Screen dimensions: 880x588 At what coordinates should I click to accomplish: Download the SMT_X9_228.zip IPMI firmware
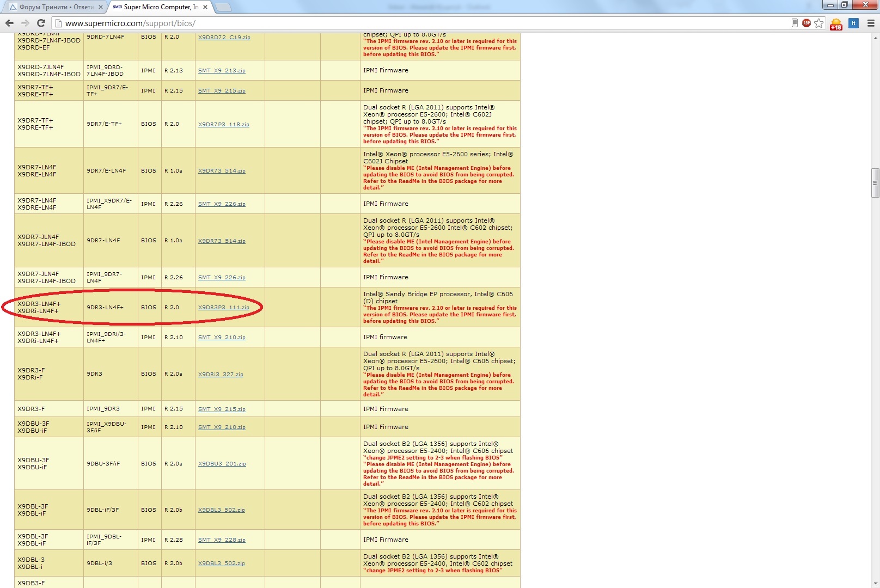tap(222, 540)
